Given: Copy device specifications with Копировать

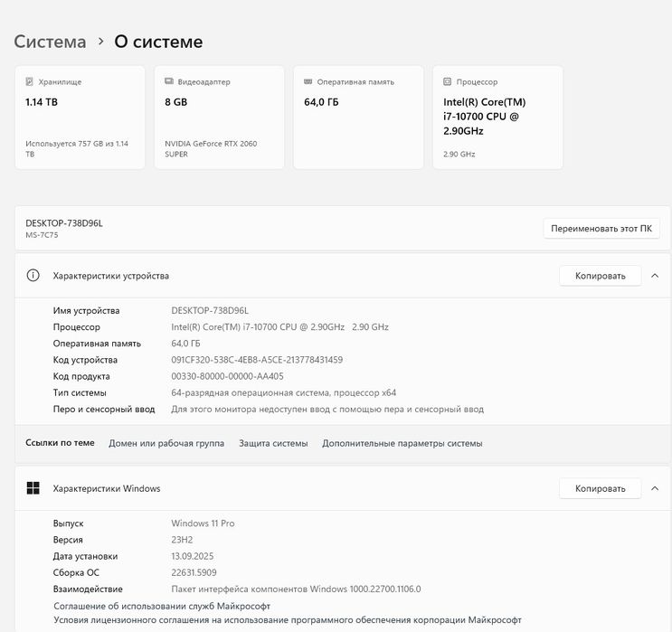Looking at the screenshot, I should (600, 276).
